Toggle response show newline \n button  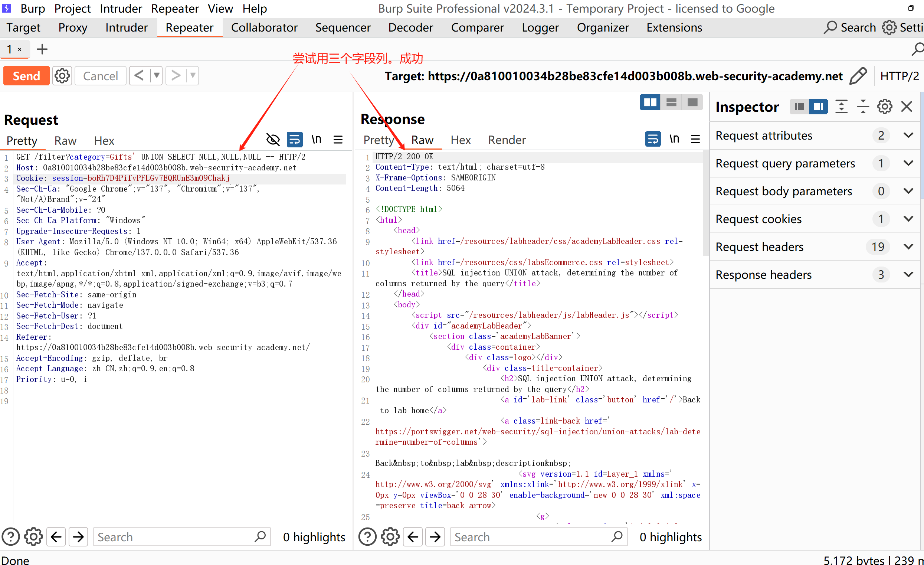pyautogui.click(x=674, y=139)
